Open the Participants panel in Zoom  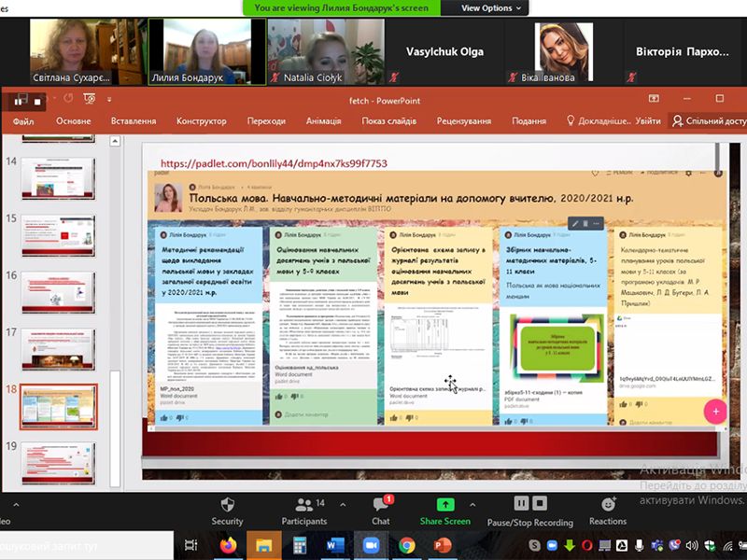[x=304, y=511]
